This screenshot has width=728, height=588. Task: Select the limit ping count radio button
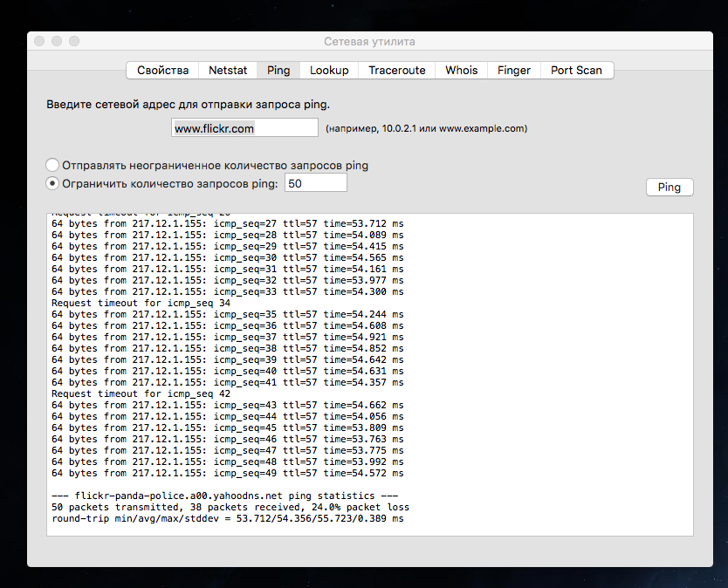coord(52,184)
